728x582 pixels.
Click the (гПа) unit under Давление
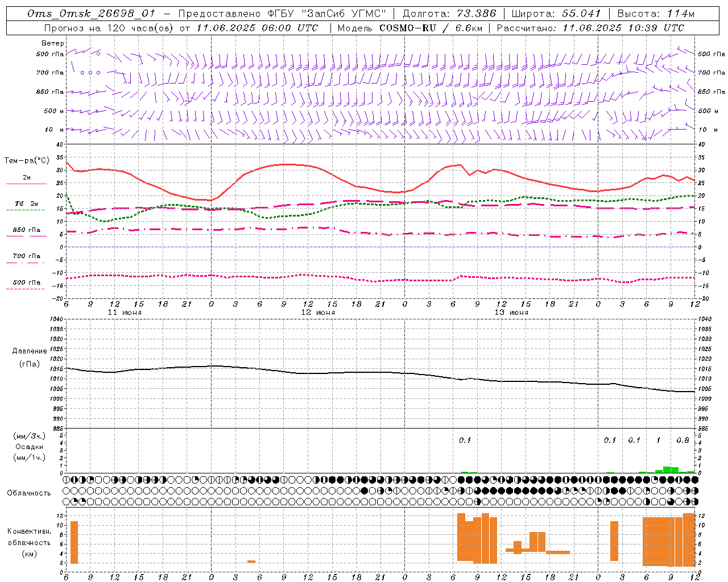(x=30, y=364)
